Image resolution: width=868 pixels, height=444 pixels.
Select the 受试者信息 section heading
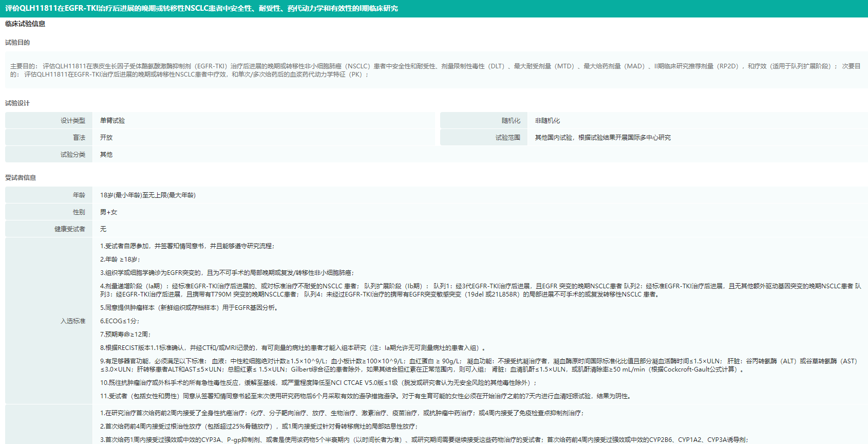pos(21,178)
